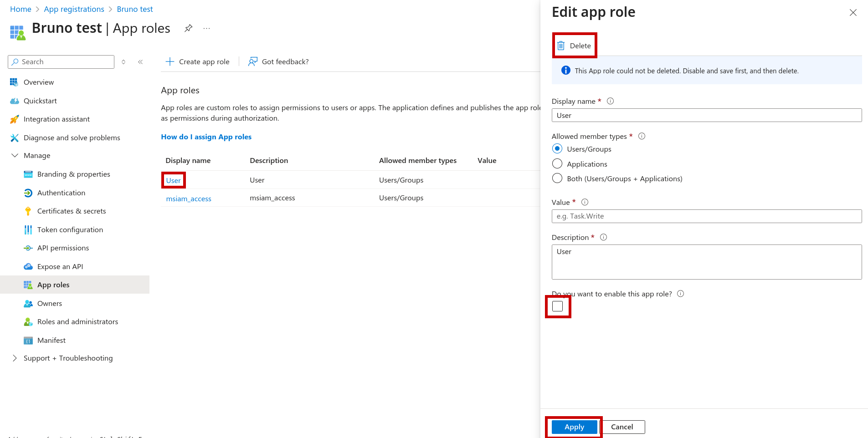
Task: Go to App registrations breadcrumb
Action: [74, 9]
